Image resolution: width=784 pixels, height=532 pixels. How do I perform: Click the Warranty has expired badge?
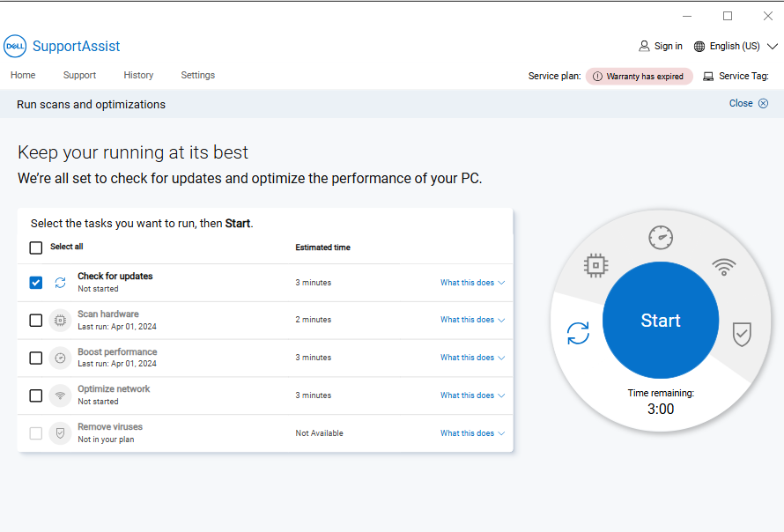639,77
